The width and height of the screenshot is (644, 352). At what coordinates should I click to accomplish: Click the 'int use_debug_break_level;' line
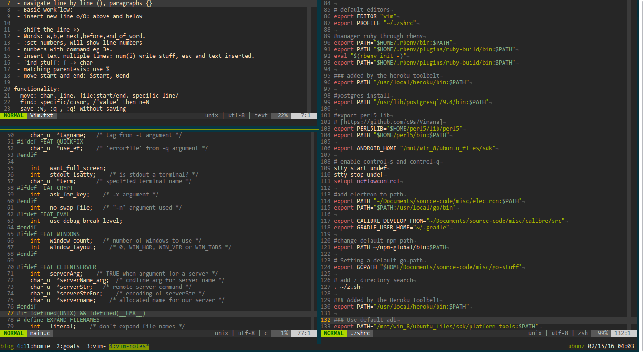pyautogui.click(x=76, y=221)
